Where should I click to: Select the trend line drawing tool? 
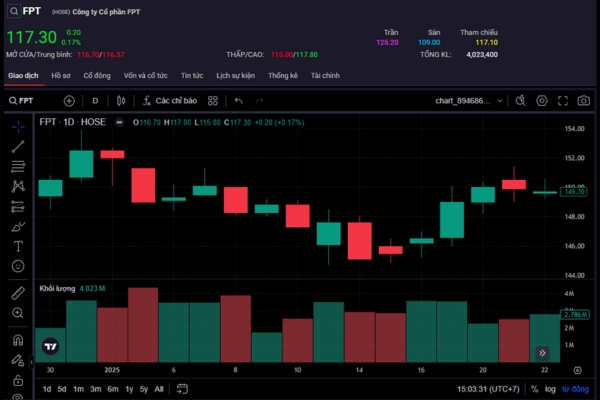point(18,146)
